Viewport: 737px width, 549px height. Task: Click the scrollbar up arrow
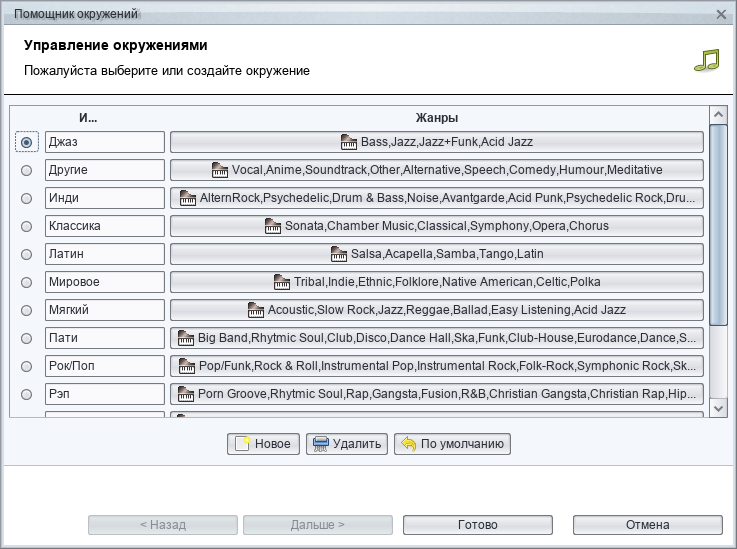[x=718, y=115]
